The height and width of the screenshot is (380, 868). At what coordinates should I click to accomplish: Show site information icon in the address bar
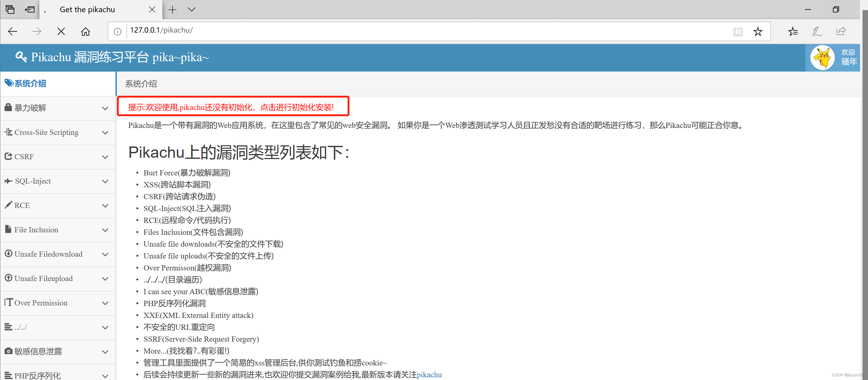click(x=117, y=32)
